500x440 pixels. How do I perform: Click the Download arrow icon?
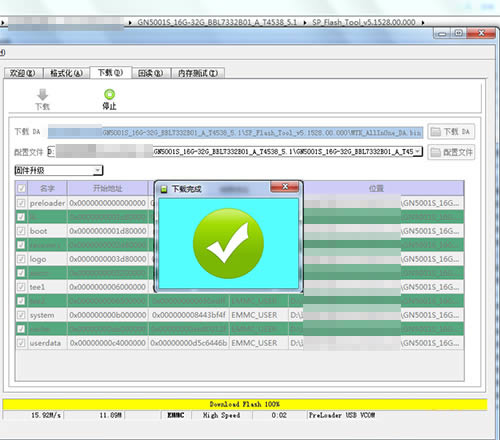tap(43, 95)
